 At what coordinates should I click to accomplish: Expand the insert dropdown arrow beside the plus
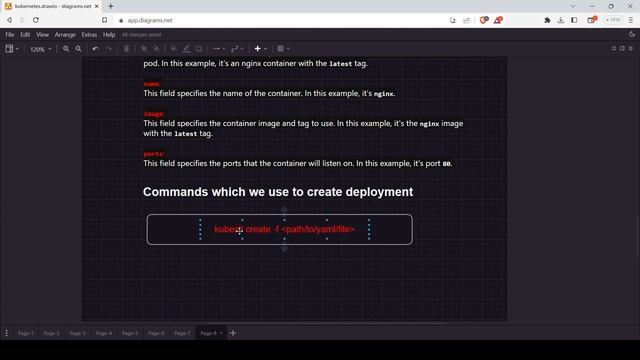(265, 49)
